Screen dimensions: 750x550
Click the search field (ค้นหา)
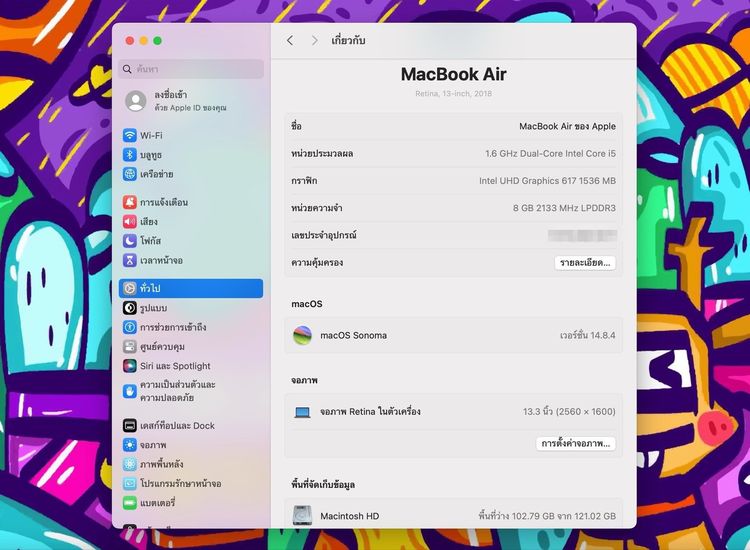click(x=191, y=69)
